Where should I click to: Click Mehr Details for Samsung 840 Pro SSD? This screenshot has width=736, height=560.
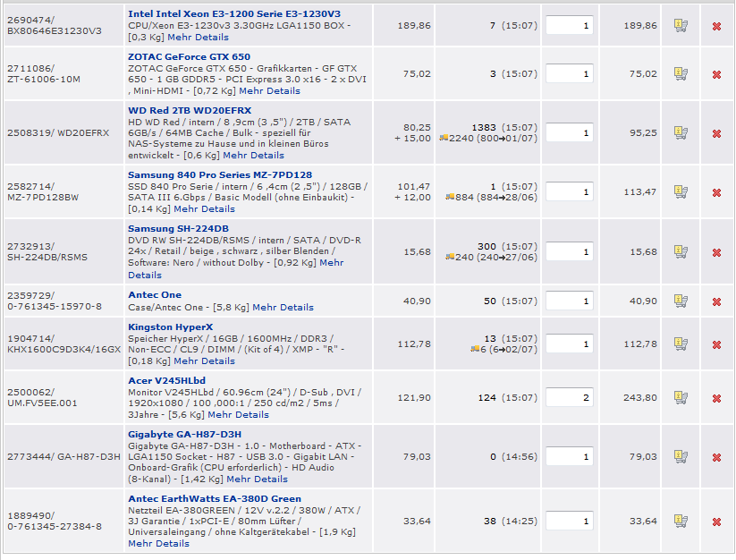(204, 209)
